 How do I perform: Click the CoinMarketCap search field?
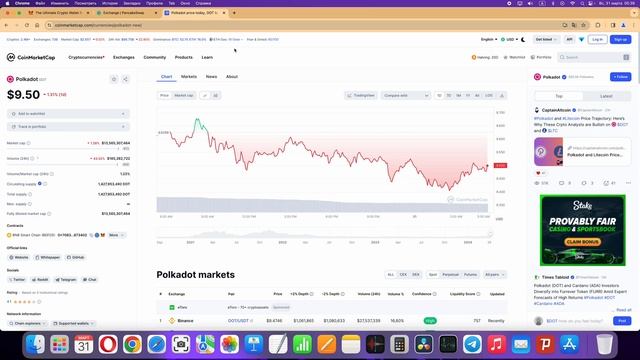[594, 58]
